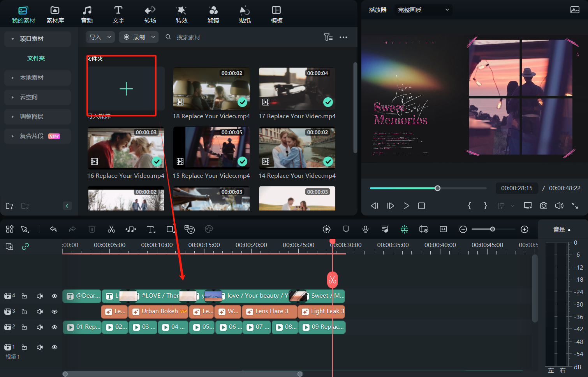
Task: Click the timeline zoom slider handle
Action: pyautogui.click(x=493, y=229)
